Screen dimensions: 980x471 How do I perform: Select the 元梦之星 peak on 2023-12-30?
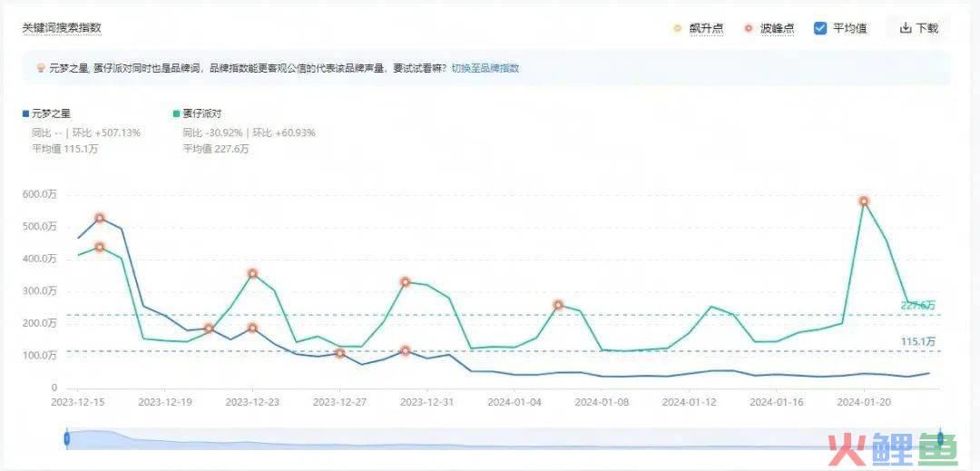[x=405, y=351]
